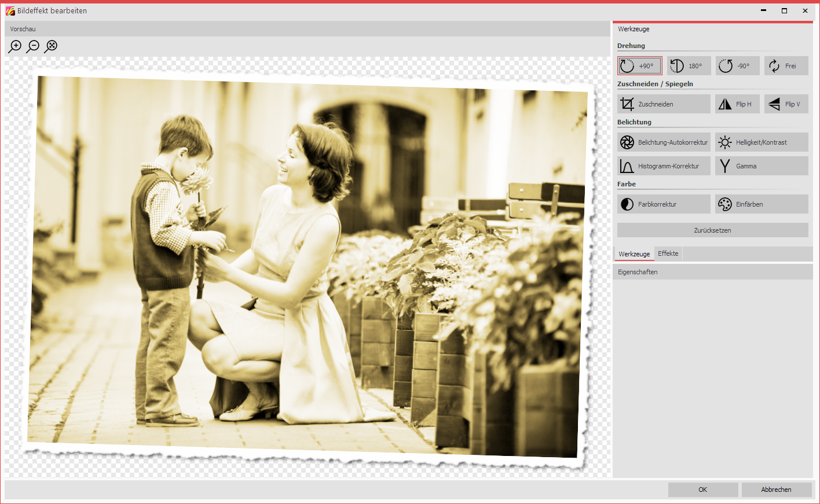The width and height of the screenshot is (820, 504).
Task: Rotate image -90° counterclockwise
Action: click(x=737, y=66)
